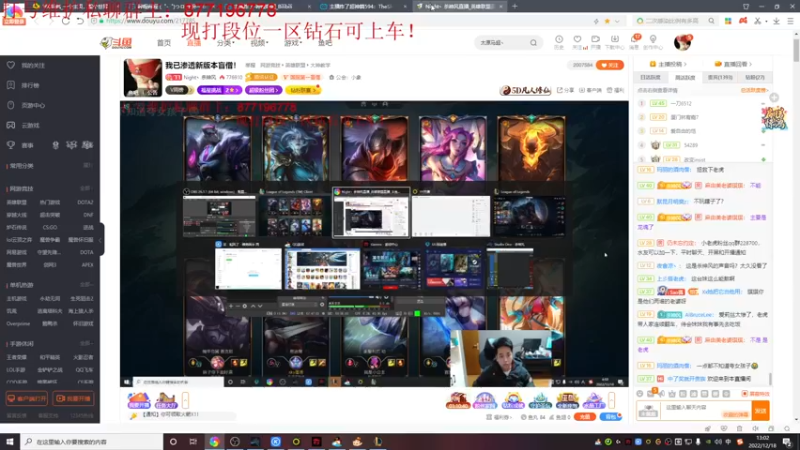Open the 消息 notification bell icon

point(635,42)
